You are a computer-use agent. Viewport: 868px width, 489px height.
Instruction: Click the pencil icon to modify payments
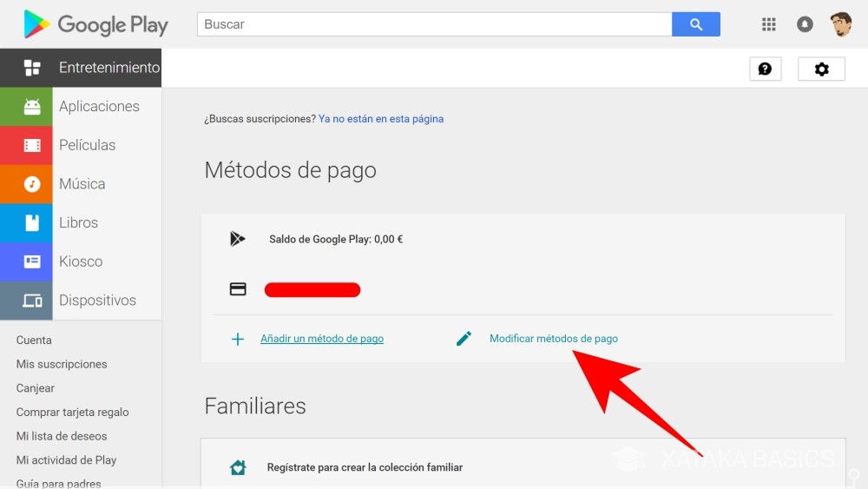(x=464, y=339)
